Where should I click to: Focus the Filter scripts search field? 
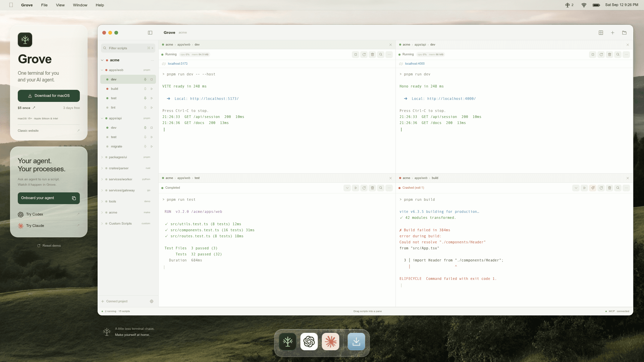[x=128, y=48]
